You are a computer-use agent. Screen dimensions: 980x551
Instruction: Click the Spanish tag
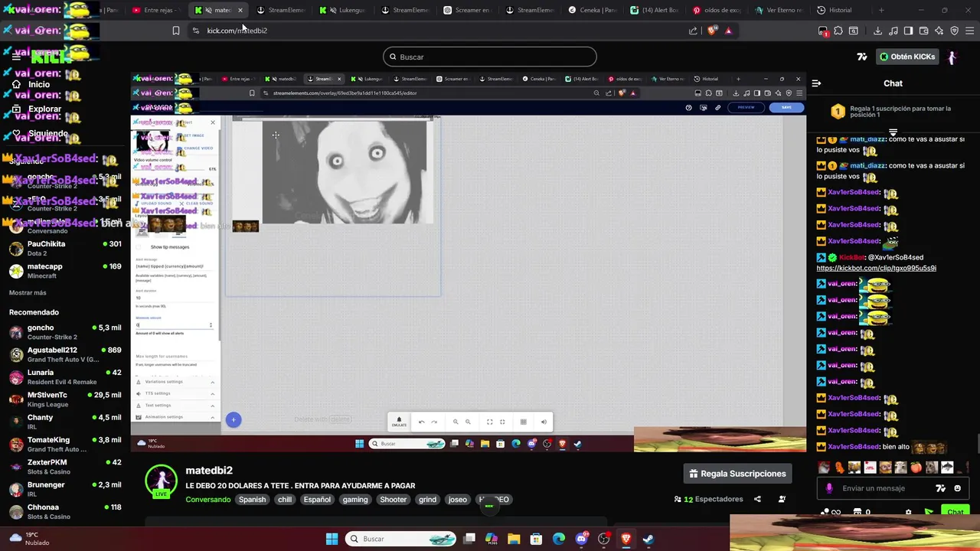coord(252,500)
